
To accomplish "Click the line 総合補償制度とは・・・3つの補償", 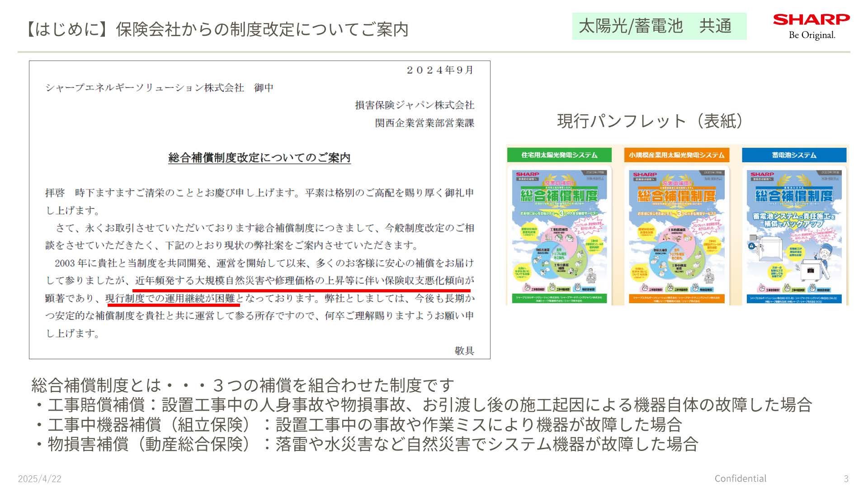I will (243, 385).
